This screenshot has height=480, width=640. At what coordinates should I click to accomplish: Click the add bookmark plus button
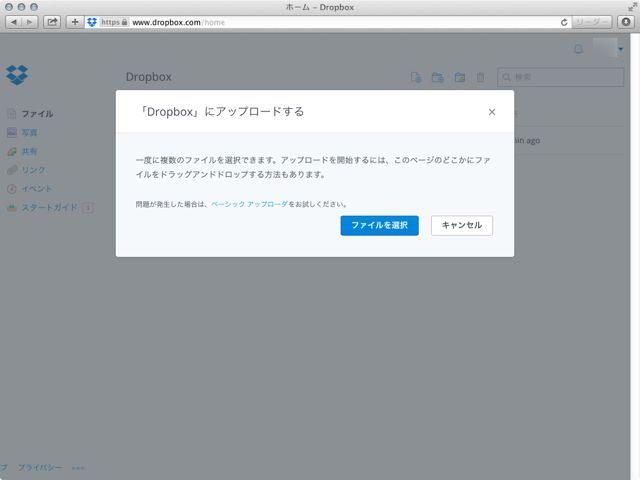75,22
